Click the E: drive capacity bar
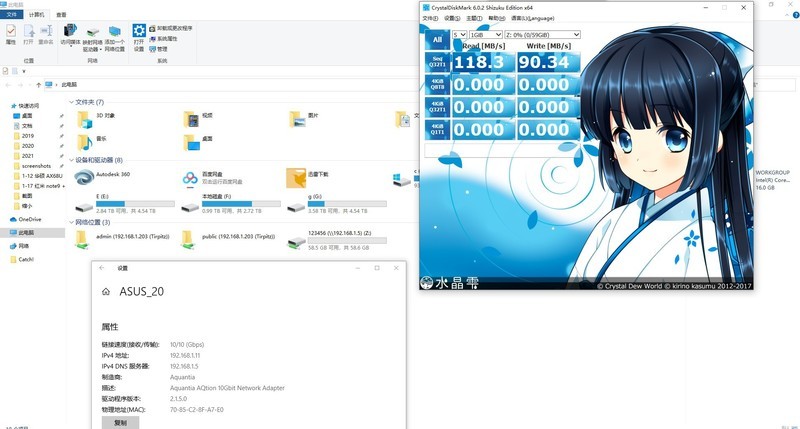800x429 pixels. coord(135,204)
